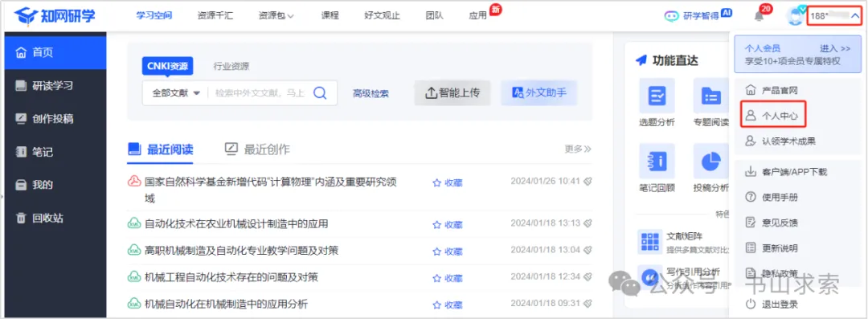Open 高级检索 link
The width and height of the screenshot is (868, 319).
click(x=371, y=93)
